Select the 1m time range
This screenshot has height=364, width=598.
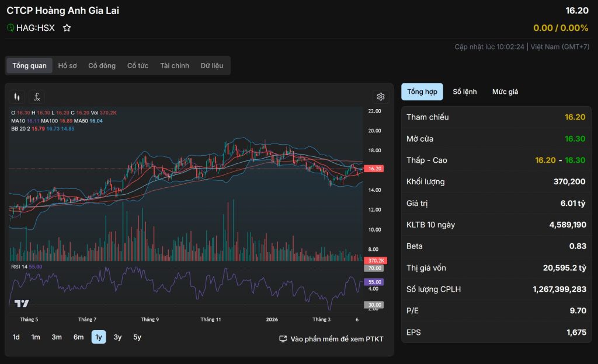[36, 337]
